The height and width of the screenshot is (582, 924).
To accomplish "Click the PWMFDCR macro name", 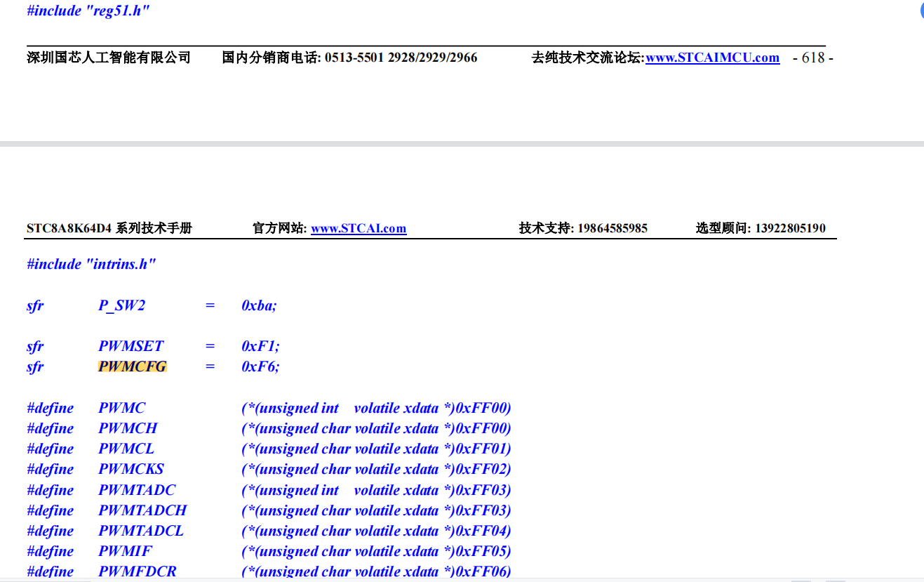I will click(x=138, y=571).
